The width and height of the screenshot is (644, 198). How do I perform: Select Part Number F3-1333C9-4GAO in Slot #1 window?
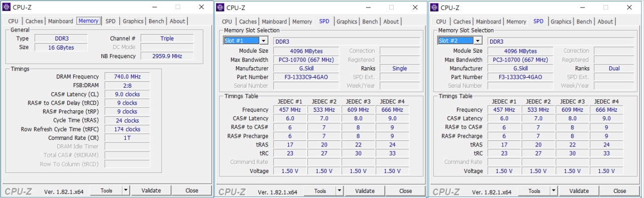306,77
